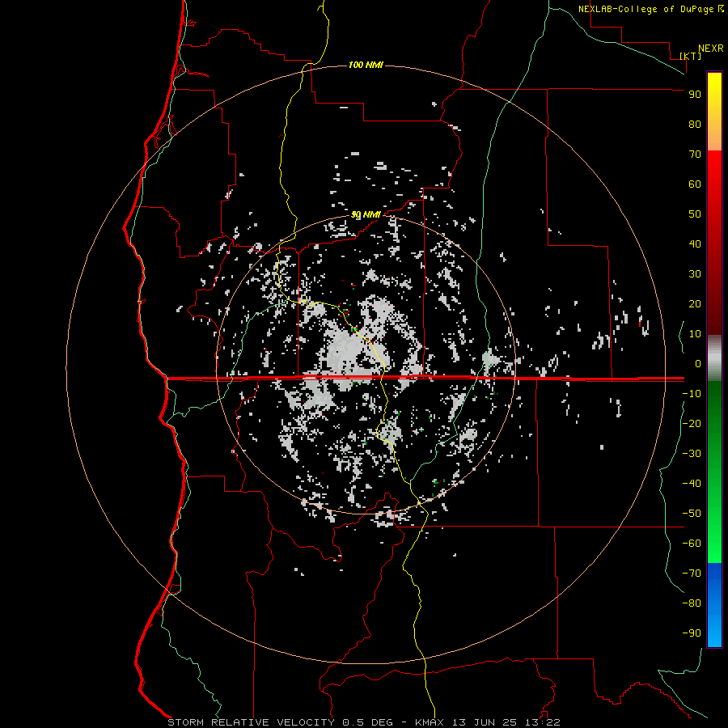Click the positive 80 scale value
Screen dimensions: 728x728
(695, 124)
